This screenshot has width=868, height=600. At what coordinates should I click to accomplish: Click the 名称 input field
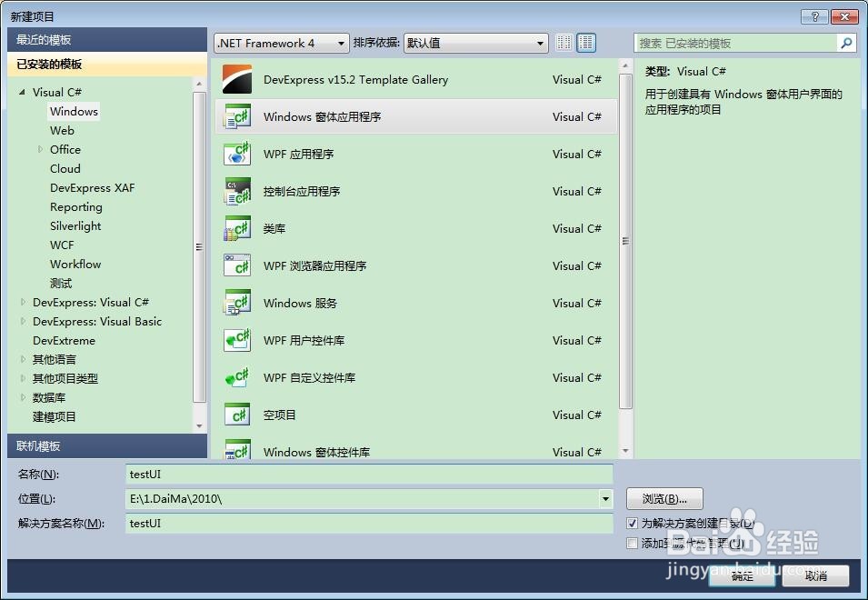(369, 475)
